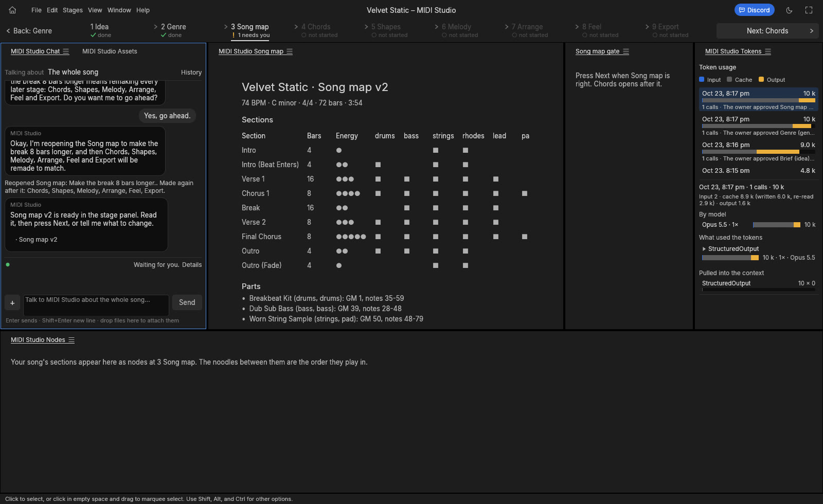
Task: Select the Oct 23, 8:16 pm token usage row
Action: [758, 151]
